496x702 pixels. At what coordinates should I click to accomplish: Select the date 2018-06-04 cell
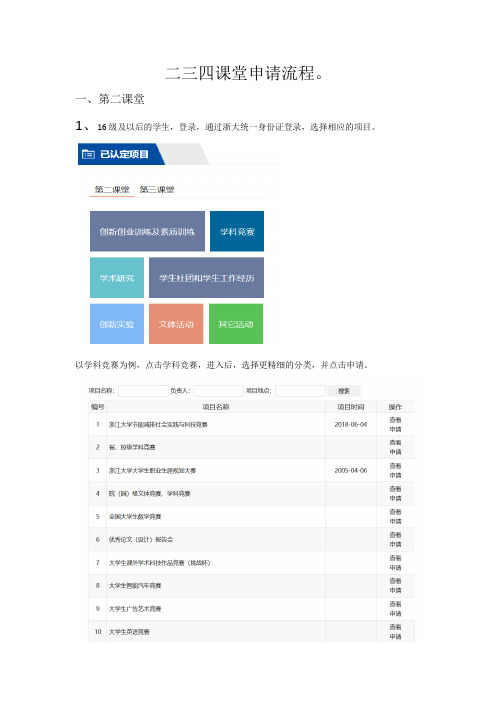pyautogui.click(x=351, y=424)
